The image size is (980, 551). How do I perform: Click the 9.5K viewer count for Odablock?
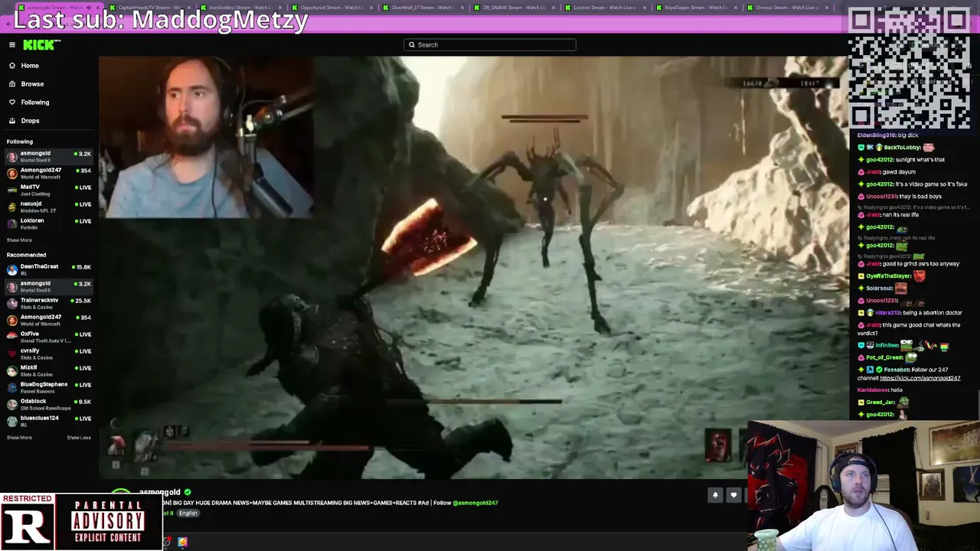(x=83, y=402)
